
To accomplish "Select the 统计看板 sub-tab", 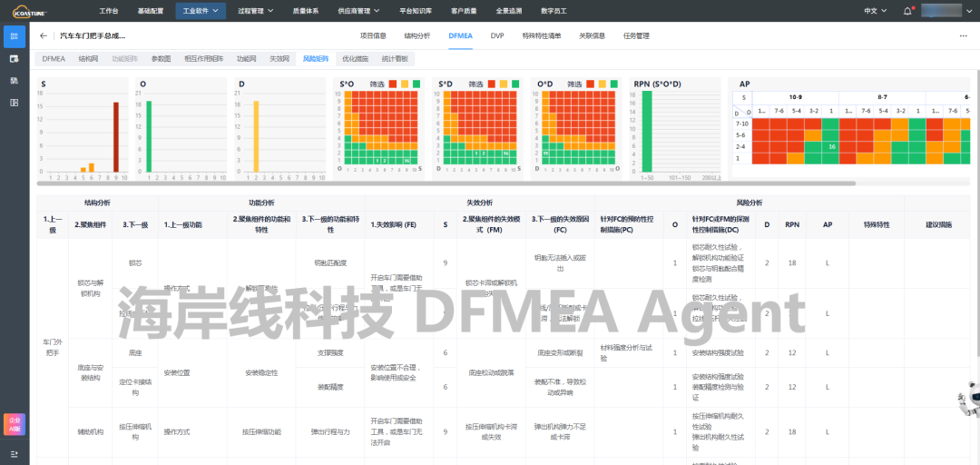I will (395, 59).
